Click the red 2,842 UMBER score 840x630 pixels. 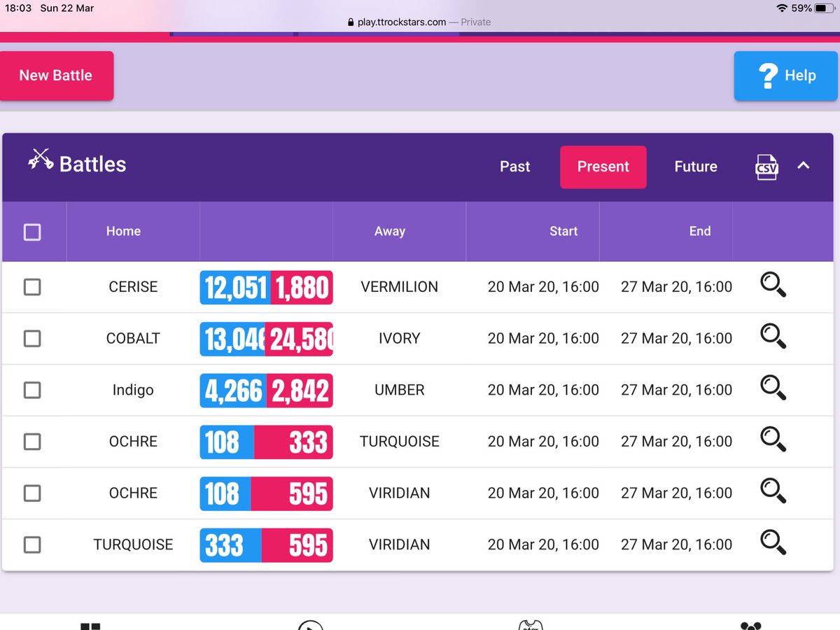click(x=300, y=391)
